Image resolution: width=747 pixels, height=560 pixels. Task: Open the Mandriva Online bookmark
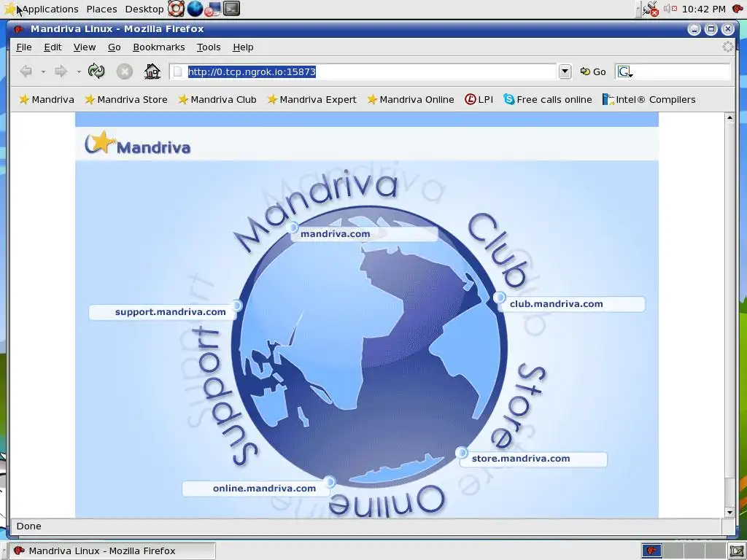click(x=410, y=99)
